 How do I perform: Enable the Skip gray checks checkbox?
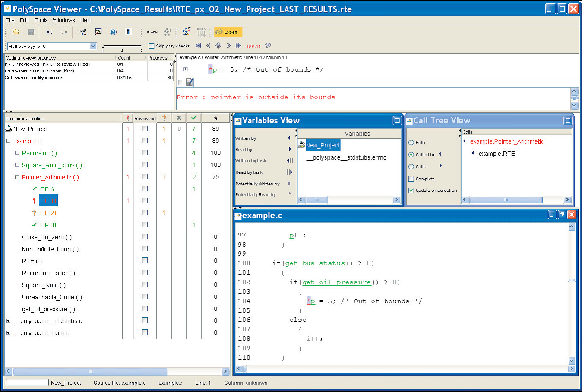point(151,46)
